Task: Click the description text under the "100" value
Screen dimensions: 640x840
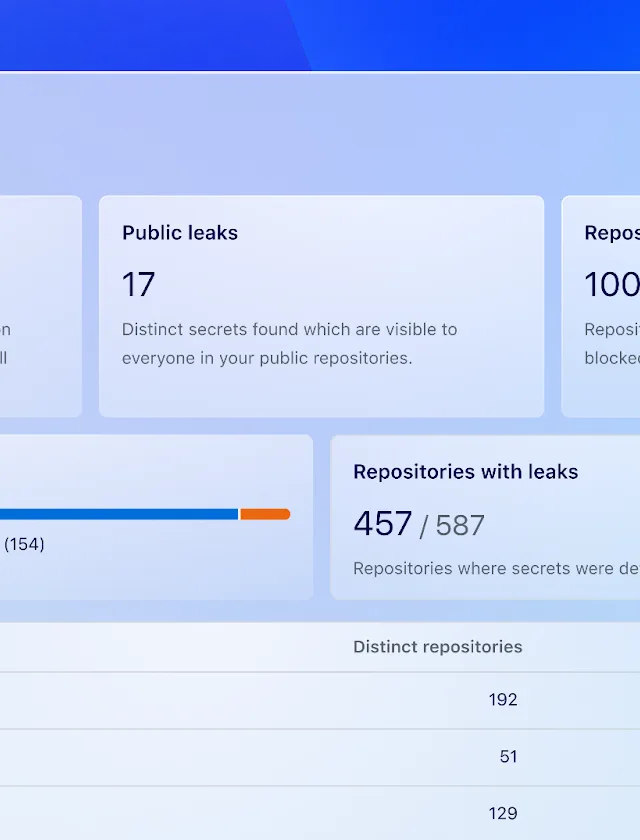Action: coord(611,343)
